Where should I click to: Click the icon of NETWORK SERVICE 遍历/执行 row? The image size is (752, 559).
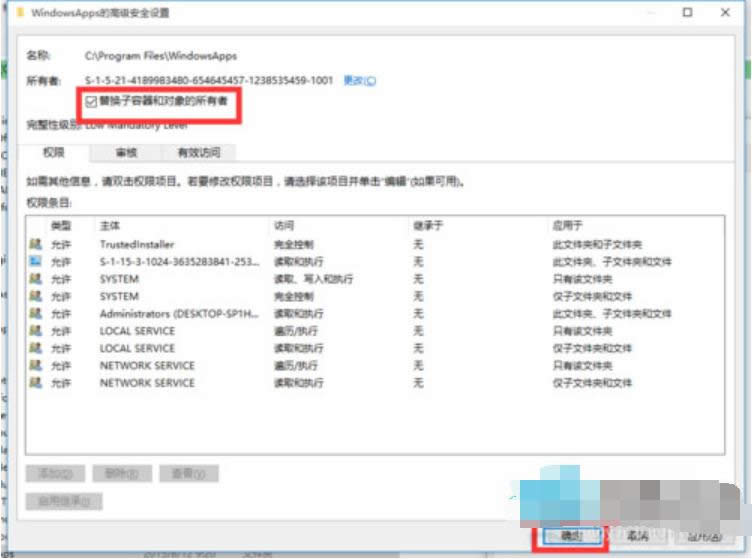point(35,365)
